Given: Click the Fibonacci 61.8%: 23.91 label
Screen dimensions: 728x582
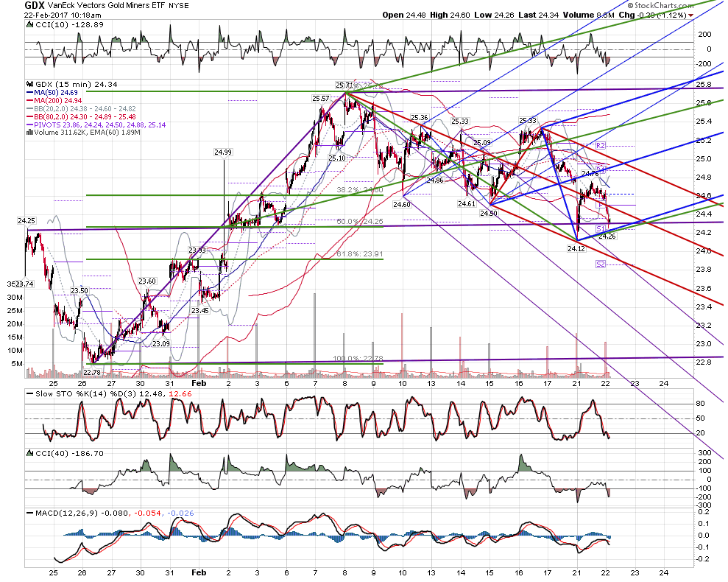Looking at the screenshot, I should click(360, 254).
